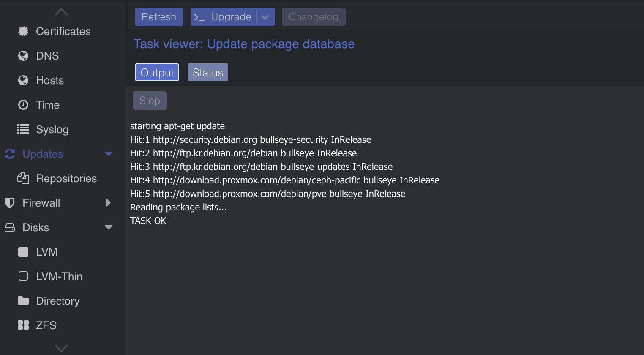Click the Changelog button

[314, 17]
